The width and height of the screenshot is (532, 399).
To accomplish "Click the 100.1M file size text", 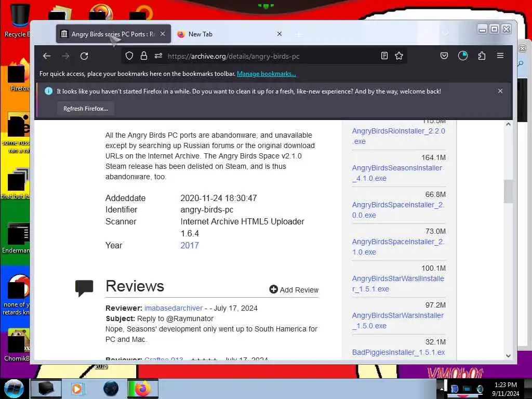I will 433,268.
